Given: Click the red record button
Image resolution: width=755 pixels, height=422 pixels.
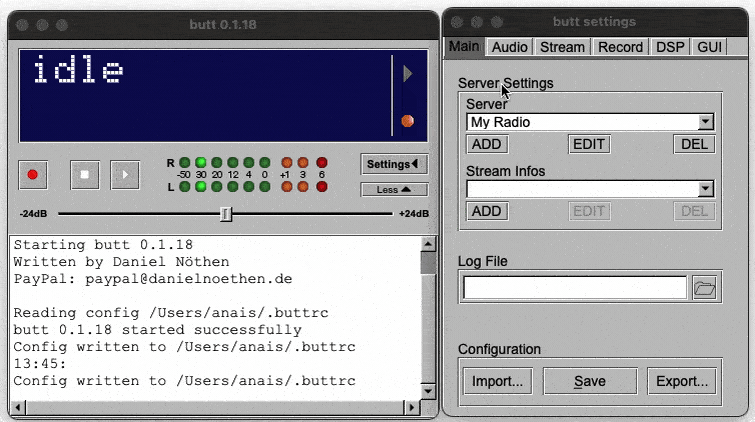Looking at the screenshot, I should coord(33,174).
